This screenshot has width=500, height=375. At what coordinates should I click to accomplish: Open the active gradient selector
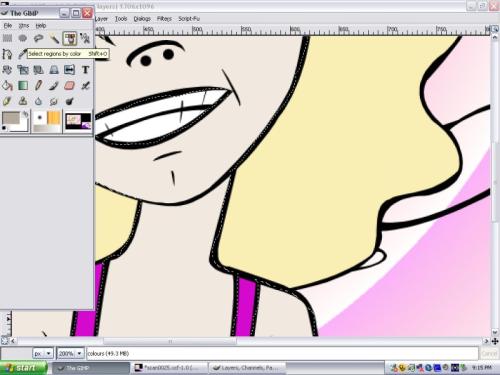click(x=47, y=128)
